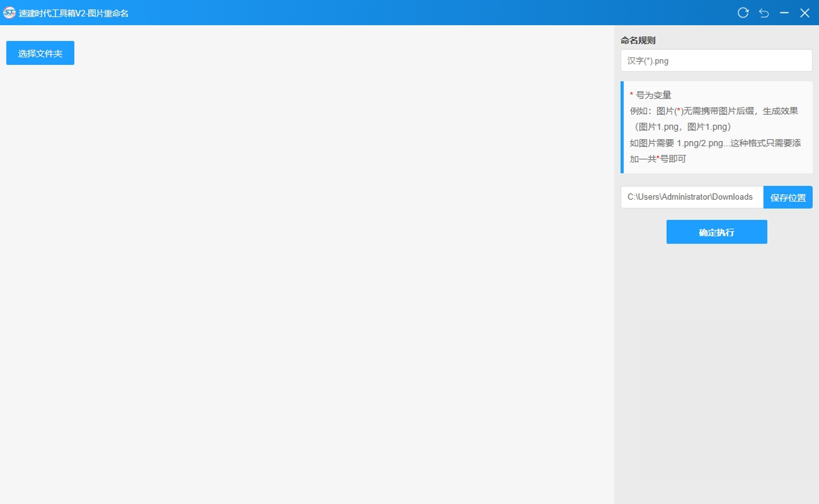Click the "(图片1.png，图片1.png)" example text
This screenshot has width=819, height=504.
683,127
